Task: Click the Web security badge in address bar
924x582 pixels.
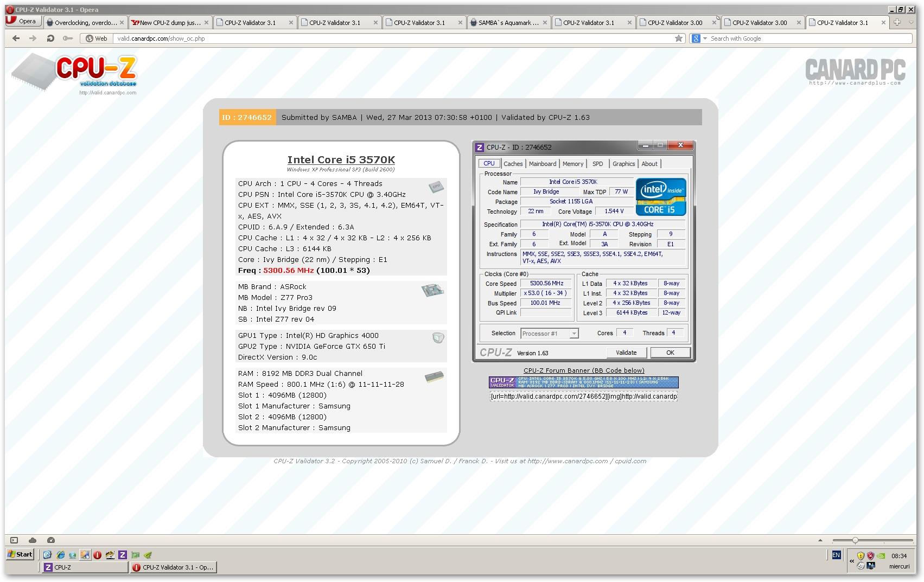Action: click(x=97, y=39)
